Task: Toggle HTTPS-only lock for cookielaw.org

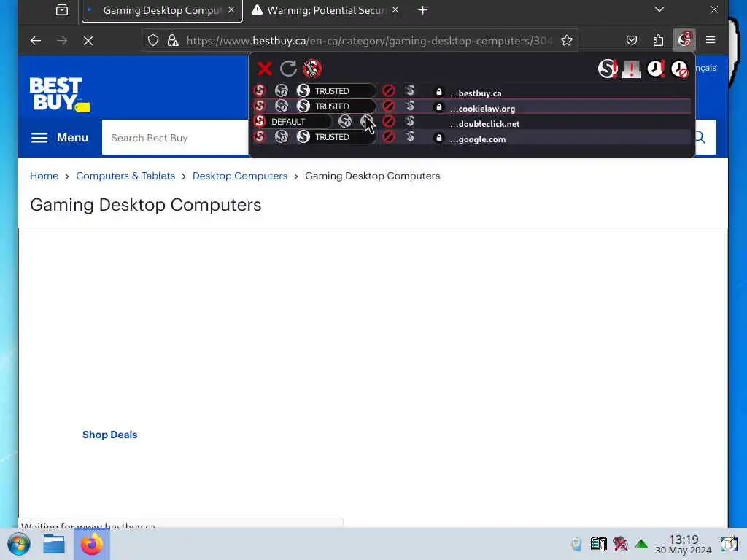Action: (438, 107)
